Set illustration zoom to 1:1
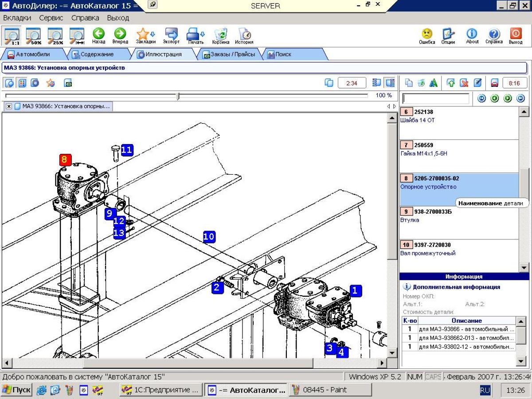Image resolution: width=532 pixels, height=399 pixels. point(12,35)
